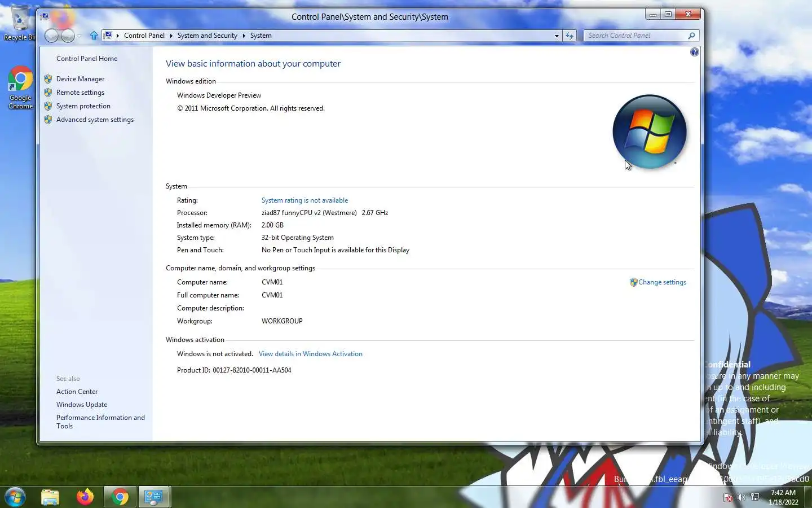Click the window system menu icon in title bar
812x508 pixels.
point(45,17)
